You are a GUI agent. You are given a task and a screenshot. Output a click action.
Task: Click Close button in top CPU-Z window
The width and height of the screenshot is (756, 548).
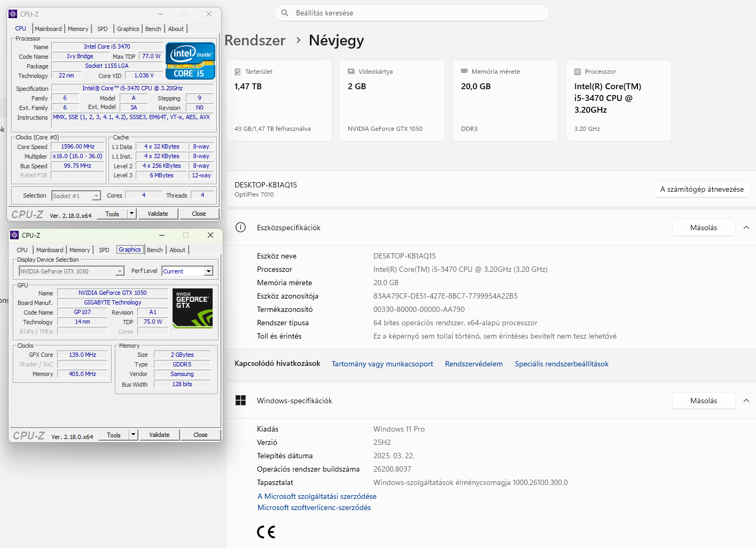[x=199, y=214]
